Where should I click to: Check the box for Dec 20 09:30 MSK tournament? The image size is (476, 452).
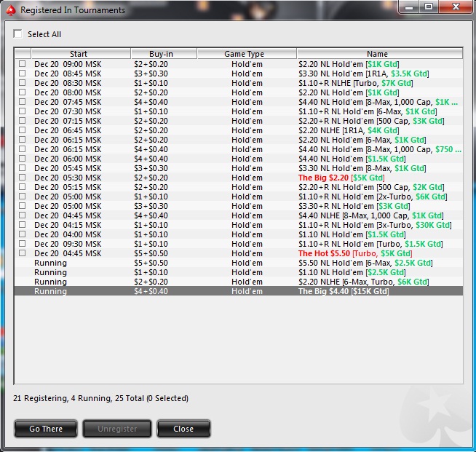(22, 244)
